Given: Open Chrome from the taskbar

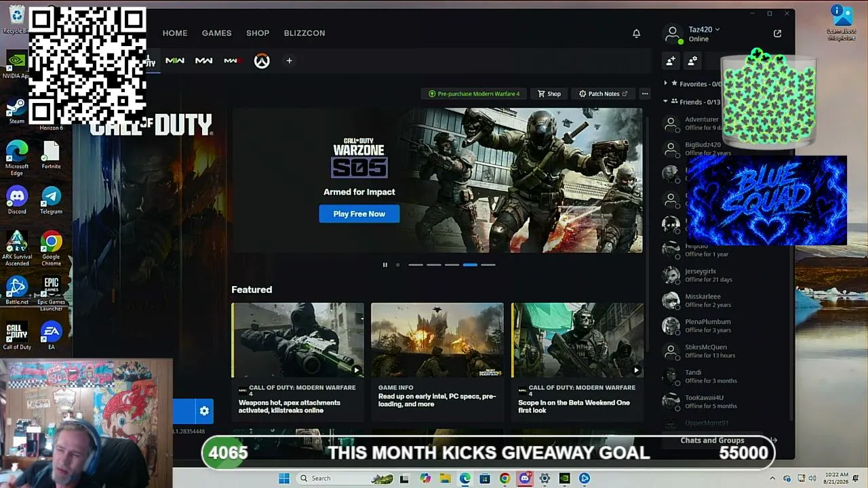Looking at the screenshot, I should pos(505,479).
